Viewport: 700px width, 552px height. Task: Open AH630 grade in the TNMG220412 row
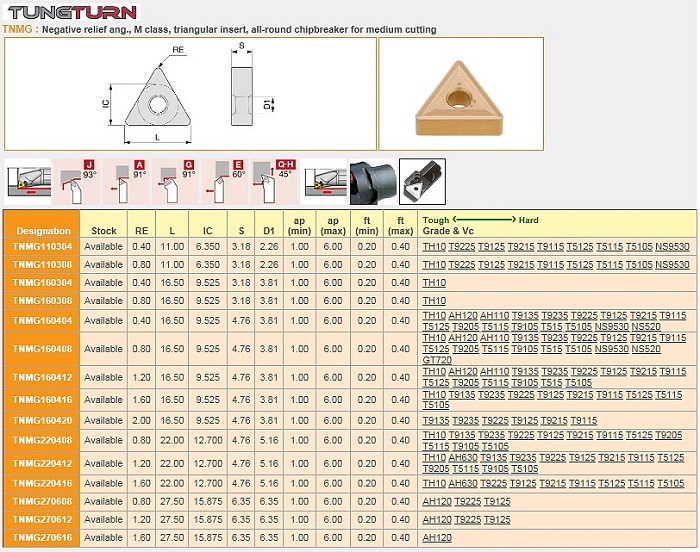[x=464, y=457]
